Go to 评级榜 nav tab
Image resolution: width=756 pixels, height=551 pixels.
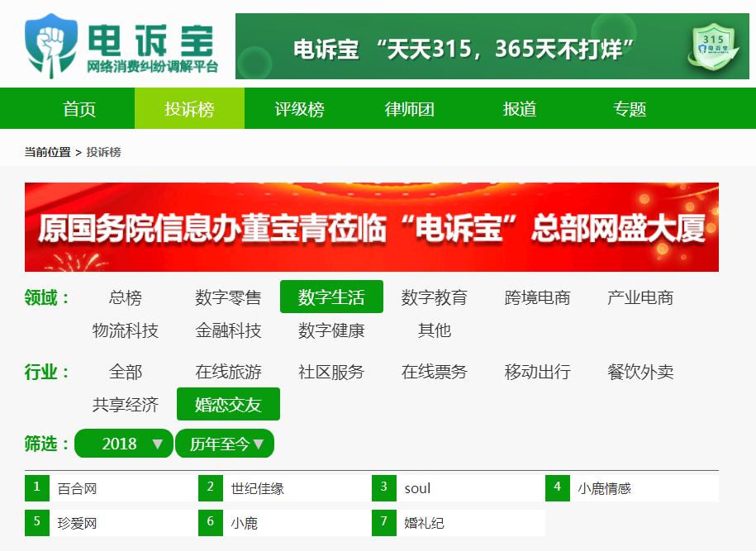[299, 108]
